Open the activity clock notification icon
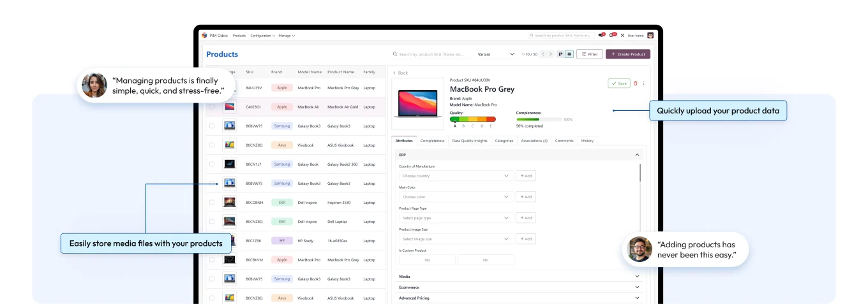This screenshot has height=304, width=868. pos(611,36)
